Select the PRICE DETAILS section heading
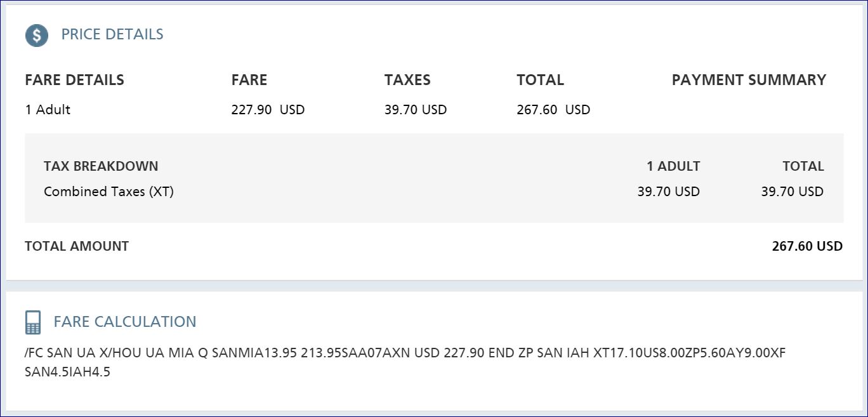This screenshot has height=417, width=868. click(112, 34)
